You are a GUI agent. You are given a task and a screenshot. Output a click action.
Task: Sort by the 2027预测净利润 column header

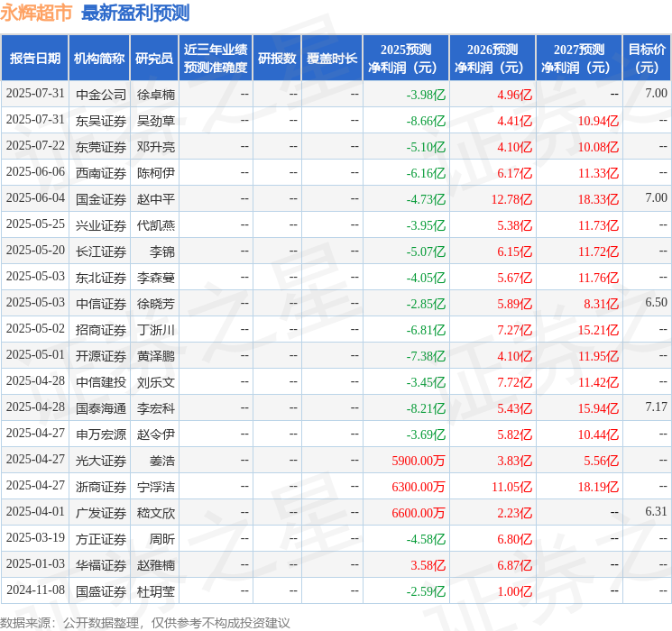click(x=579, y=58)
